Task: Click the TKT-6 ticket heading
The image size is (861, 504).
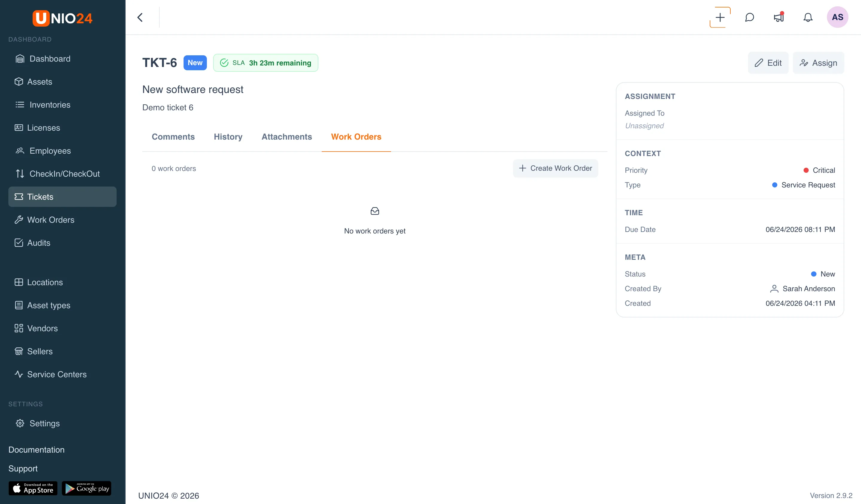Action: point(160,63)
